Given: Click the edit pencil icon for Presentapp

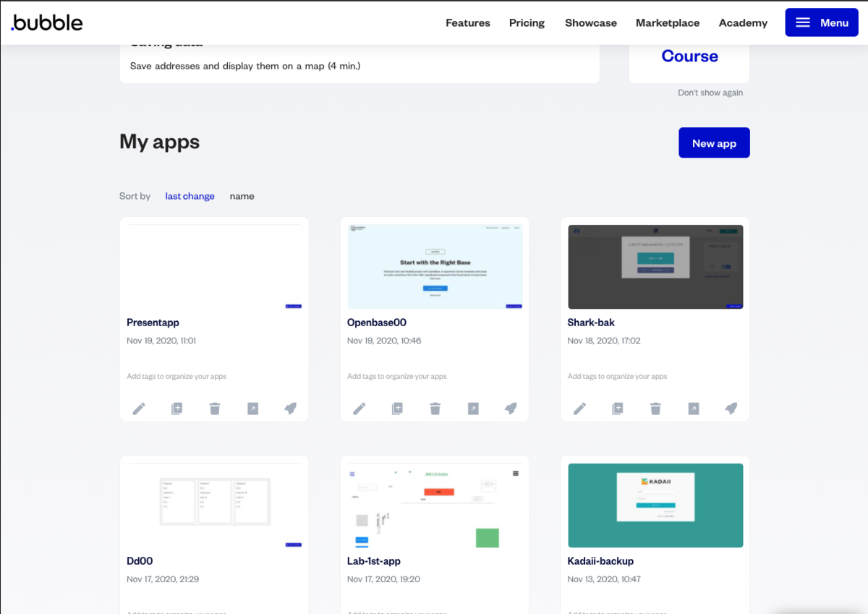Looking at the screenshot, I should (x=139, y=409).
